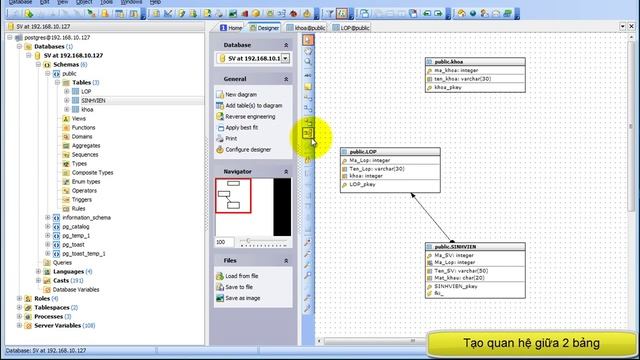Select the pointer tool in designer toolbar
The image size is (640, 360).
pyautogui.click(x=308, y=40)
